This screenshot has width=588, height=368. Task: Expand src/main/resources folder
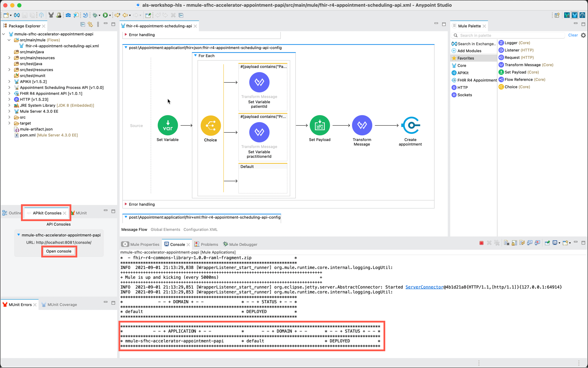click(x=9, y=58)
